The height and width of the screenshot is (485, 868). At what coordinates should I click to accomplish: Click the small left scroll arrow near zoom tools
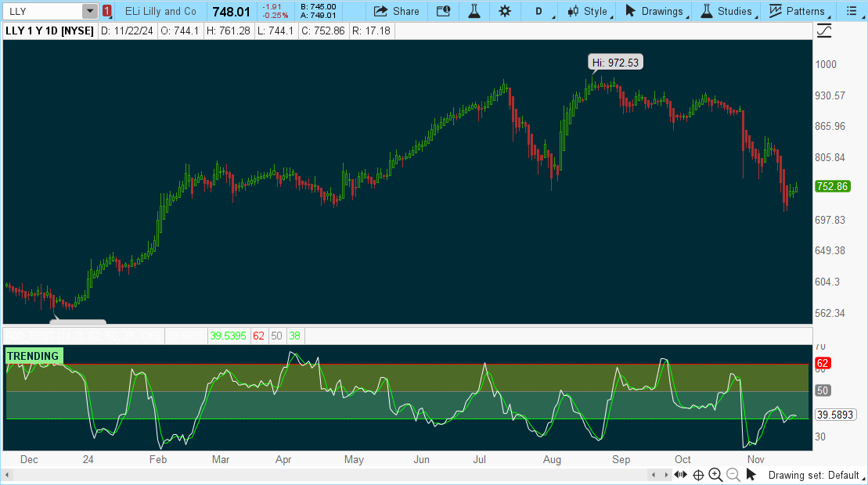pyautogui.click(x=654, y=475)
